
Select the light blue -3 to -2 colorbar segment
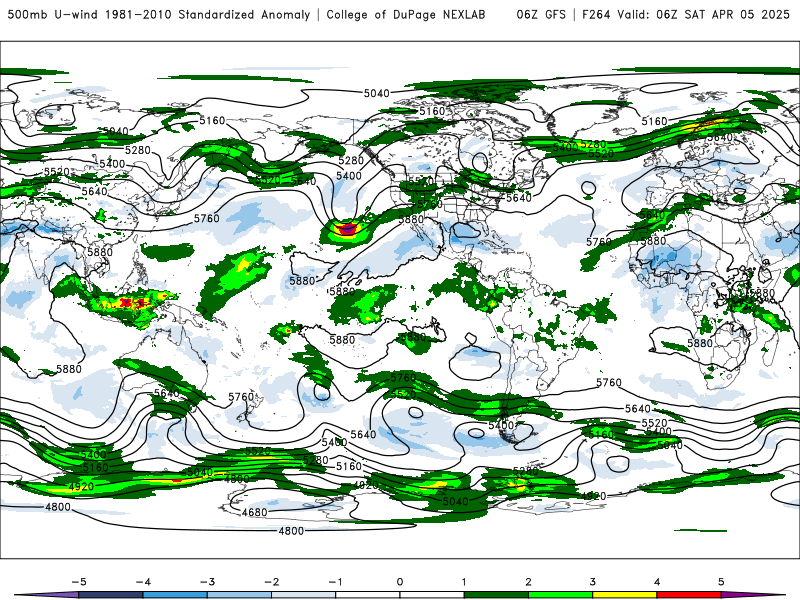pyautogui.click(x=239, y=595)
